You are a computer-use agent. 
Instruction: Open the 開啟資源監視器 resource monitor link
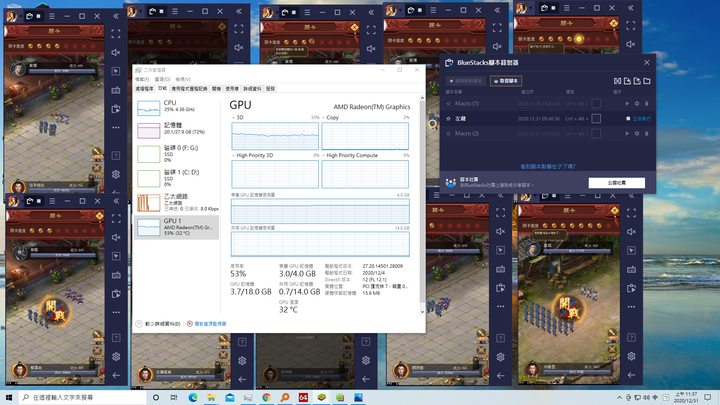pos(210,324)
